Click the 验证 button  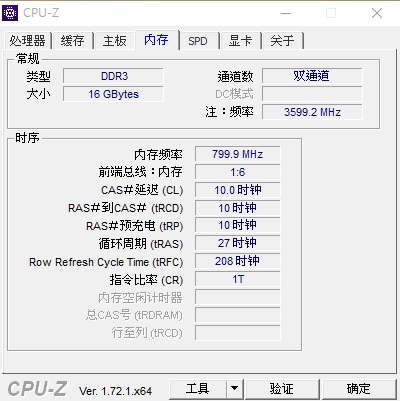tap(282, 389)
